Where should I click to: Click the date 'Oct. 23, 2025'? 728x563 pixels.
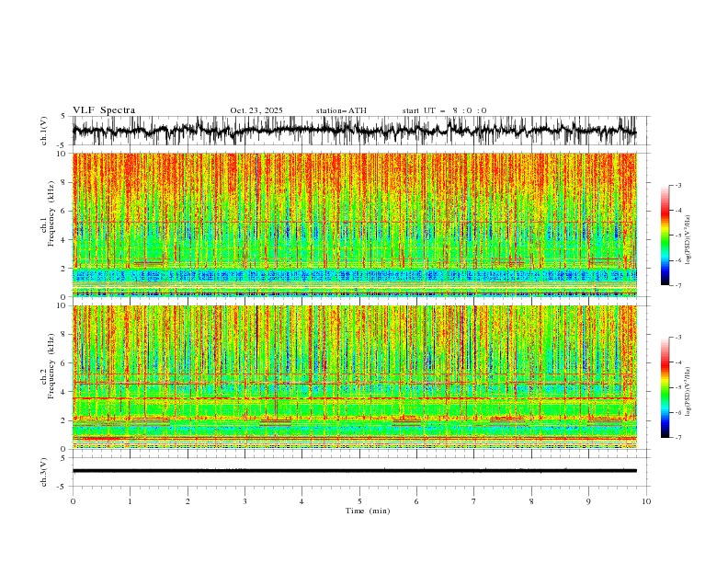[x=256, y=110]
